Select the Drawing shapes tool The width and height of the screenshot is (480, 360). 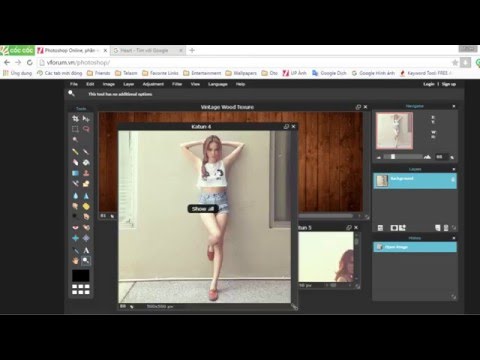[x=86, y=184]
